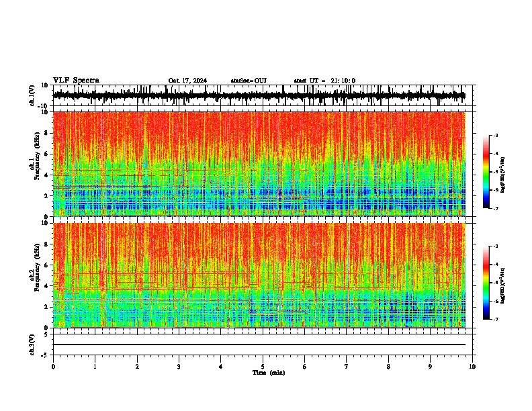Click the ch.1 color scale bar

pyautogui.click(x=486, y=172)
